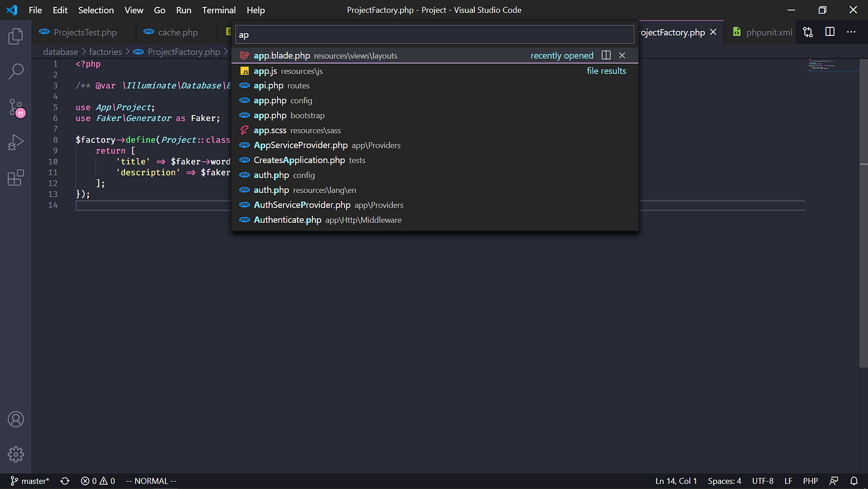Change language mode via PHP
The image size is (868, 489).
(x=810, y=481)
